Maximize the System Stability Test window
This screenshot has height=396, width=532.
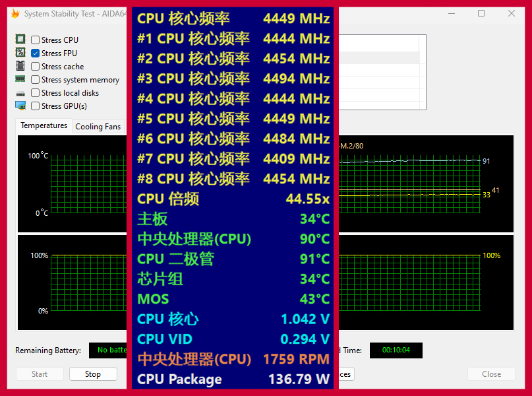pos(481,14)
